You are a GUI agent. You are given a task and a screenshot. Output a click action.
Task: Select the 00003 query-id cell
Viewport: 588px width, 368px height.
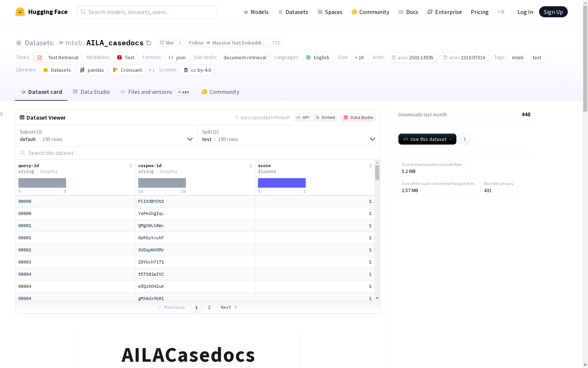click(75, 262)
